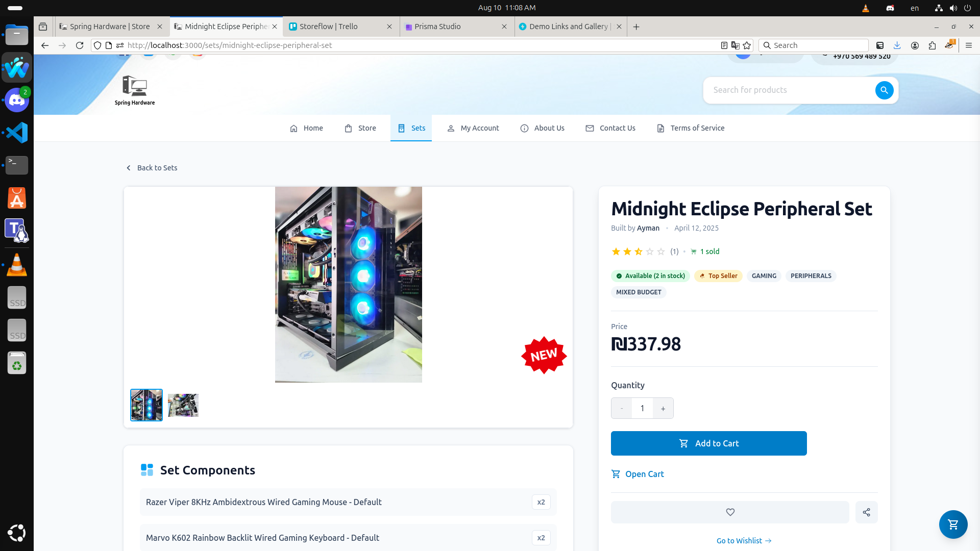Click the Go to Wishlist link
980x551 pixels.
(x=744, y=541)
